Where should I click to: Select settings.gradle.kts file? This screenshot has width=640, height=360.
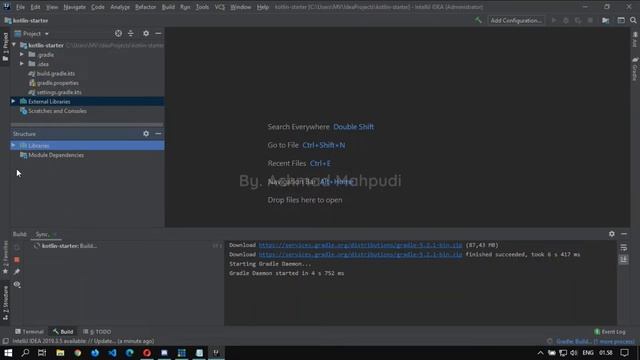coord(59,92)
